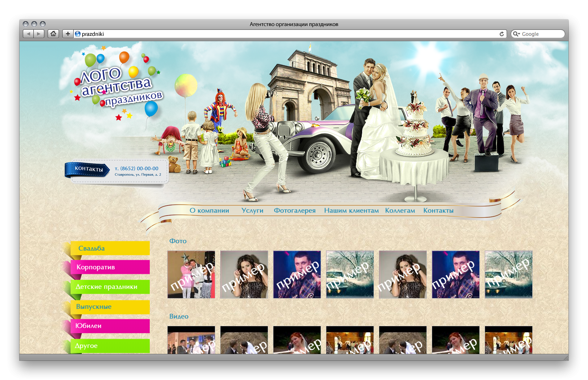
Task: Select the green Другое category
Action: point(110,346)
